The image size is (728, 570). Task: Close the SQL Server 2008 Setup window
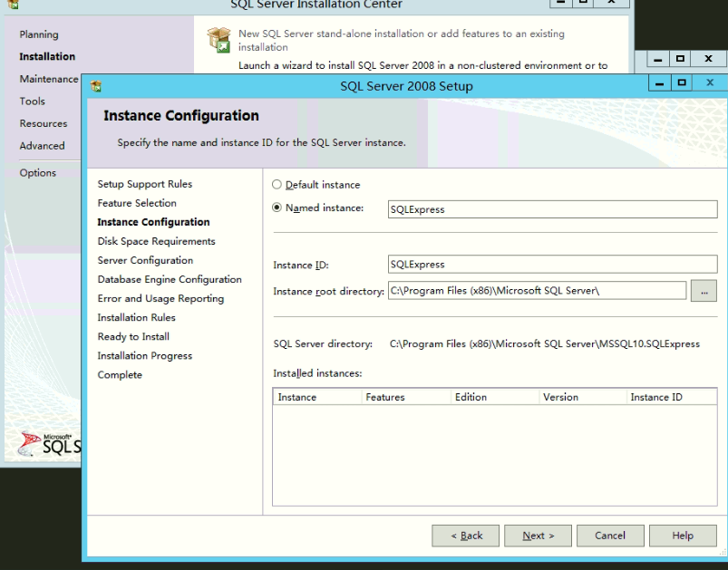click(x=710, y=83)
